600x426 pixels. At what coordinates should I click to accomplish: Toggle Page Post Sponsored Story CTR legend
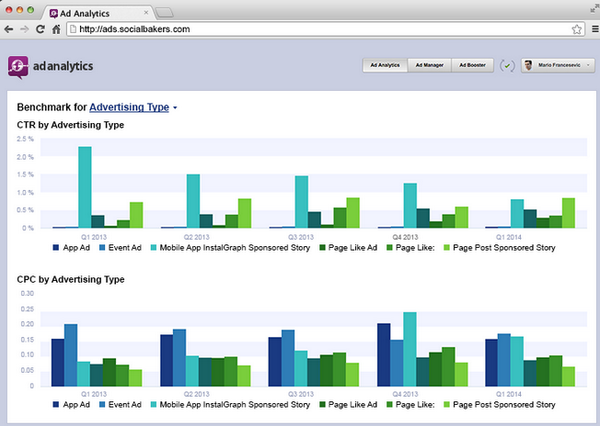pos(499,248)
